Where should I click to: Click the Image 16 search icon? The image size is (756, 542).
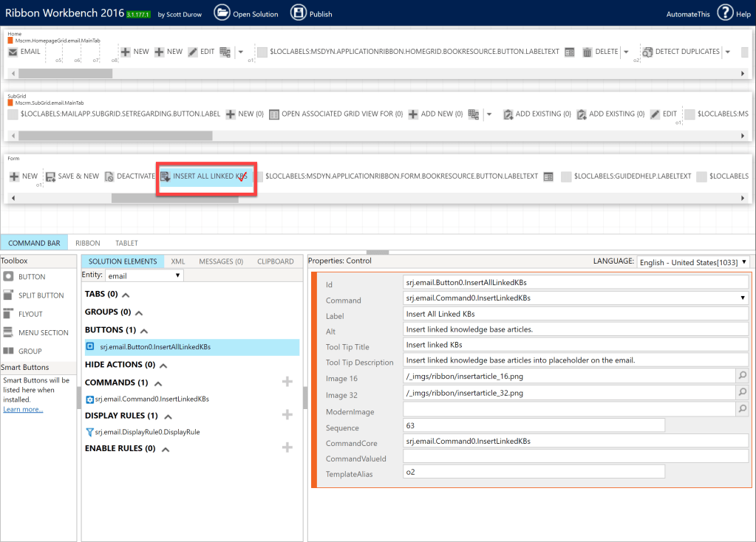pos(743,376)
